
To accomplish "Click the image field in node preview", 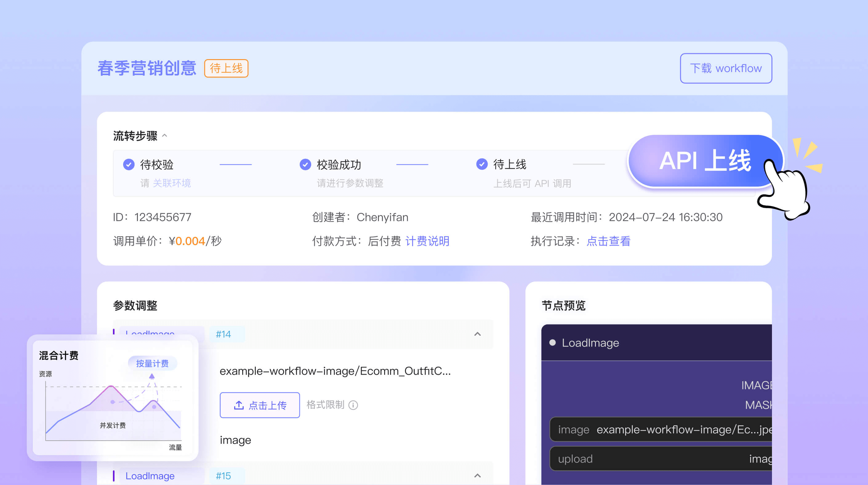I will coord(661,429).
